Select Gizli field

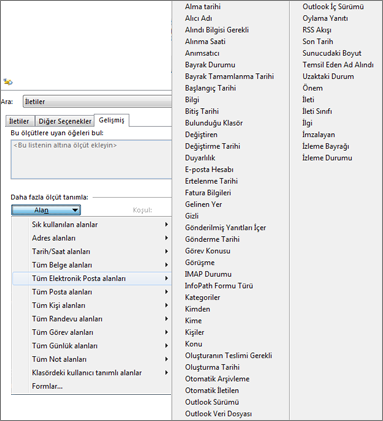pyautogui.click(x=192, y=216)
